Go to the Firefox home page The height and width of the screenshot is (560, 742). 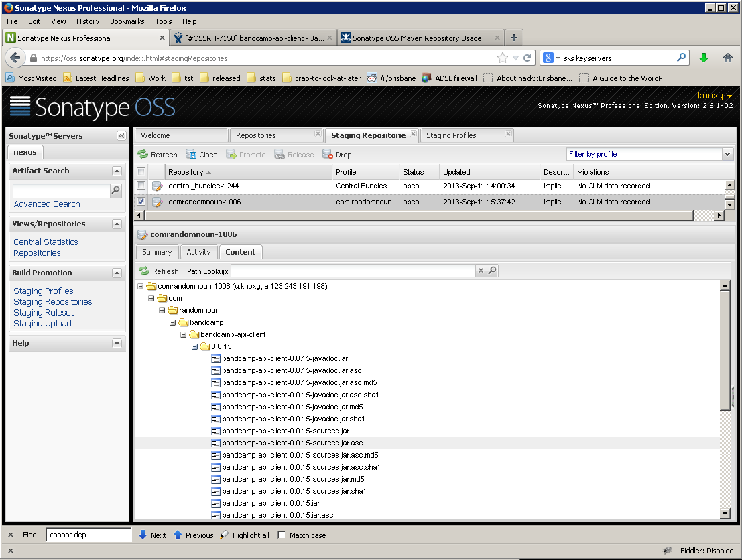728,58
